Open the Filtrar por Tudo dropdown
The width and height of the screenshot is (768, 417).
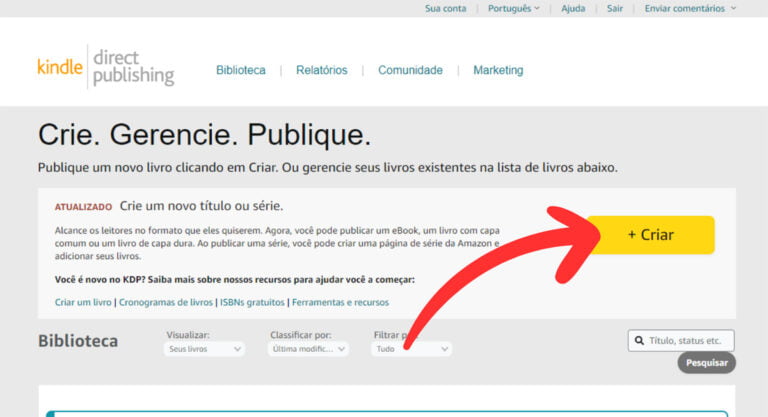coord(411,349)
